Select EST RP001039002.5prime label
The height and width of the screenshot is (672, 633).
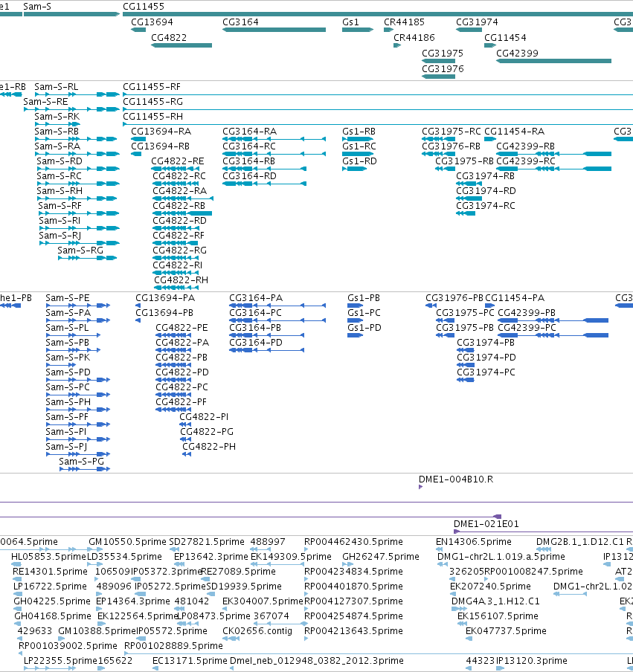coord(68,646)
